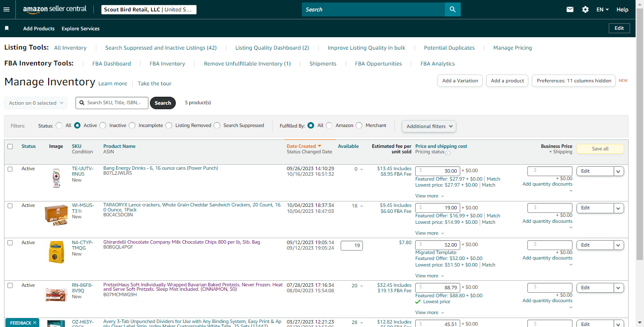Click the Bang Energy Drinks product thumbnail
Viewport: 644px width, 327px height.
click(x=56, y=178)
